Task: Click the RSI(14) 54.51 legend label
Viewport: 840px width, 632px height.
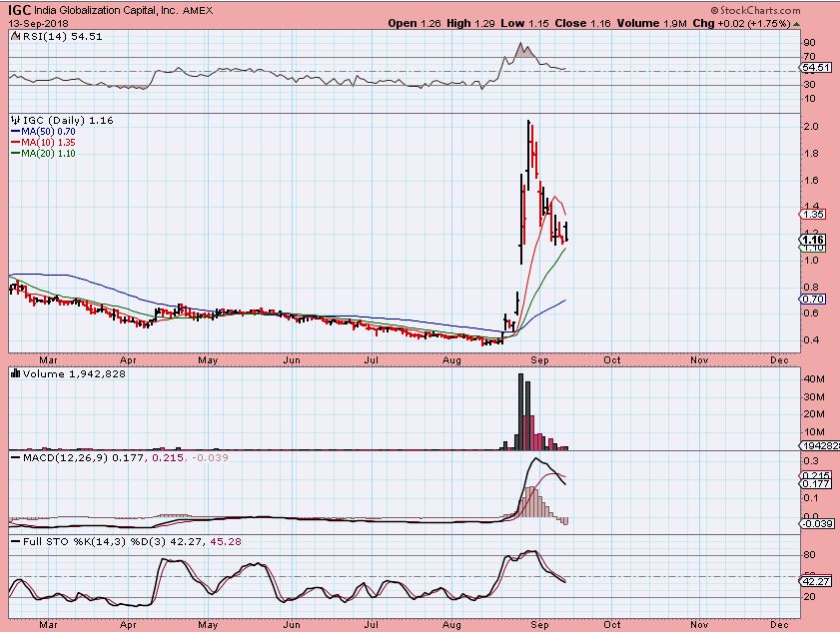Action: click(x=61, y=36)
